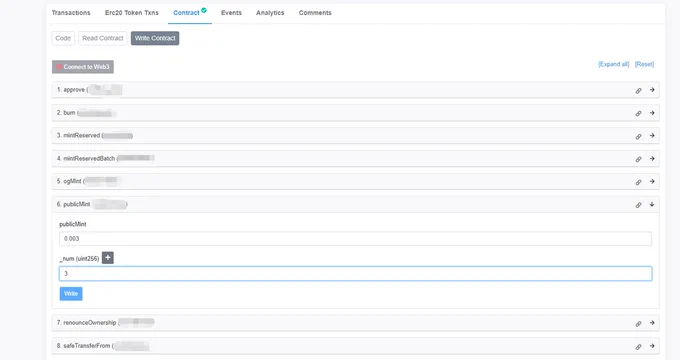Click the 5. ogMint function header
The height and width of the screenshot is (360, 680).
pyautogui.click(x=355, y=181)
